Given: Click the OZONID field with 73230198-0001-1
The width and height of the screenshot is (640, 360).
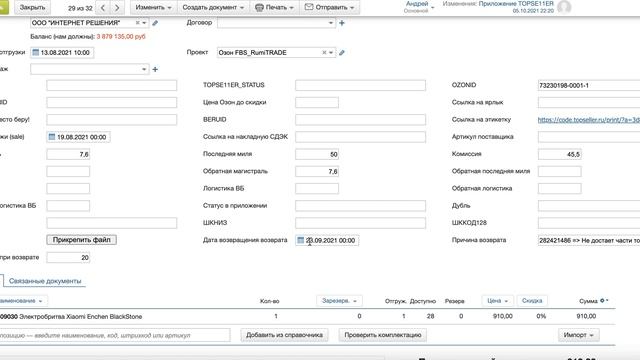Looking at the screenshot, I should 589,85.
